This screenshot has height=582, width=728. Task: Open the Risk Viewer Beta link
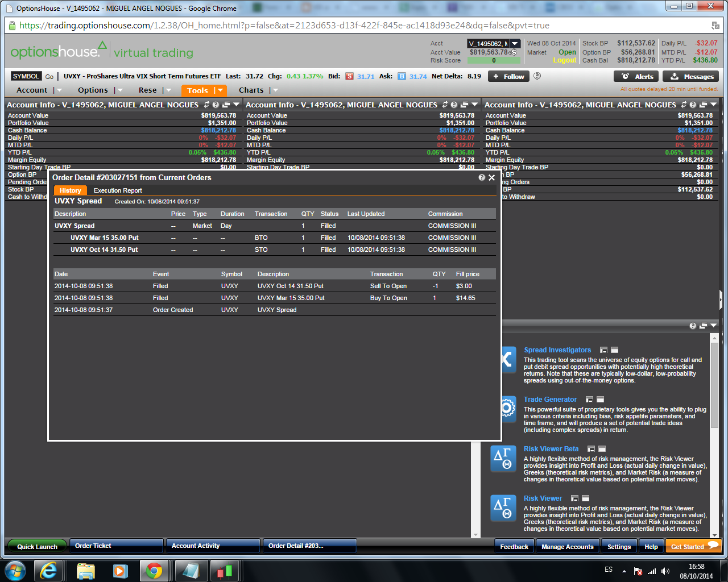(551, 449)
